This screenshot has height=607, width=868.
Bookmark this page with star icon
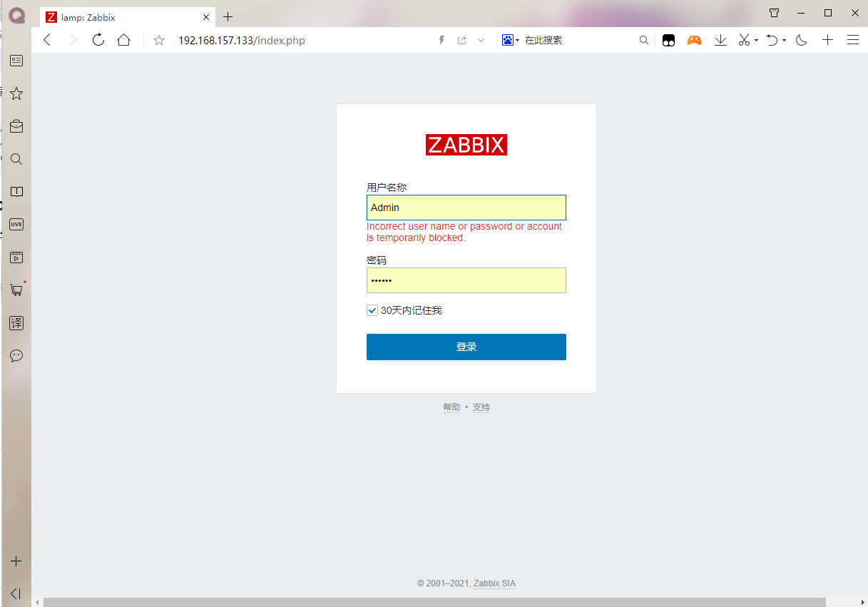click(159, 40)
